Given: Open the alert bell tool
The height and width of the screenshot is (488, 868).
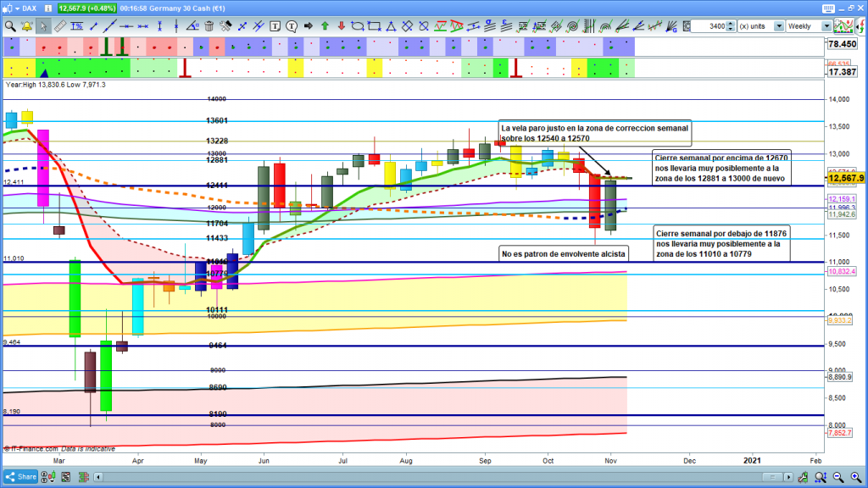Looking at the screenshot, I should click(x=26, y=26).
